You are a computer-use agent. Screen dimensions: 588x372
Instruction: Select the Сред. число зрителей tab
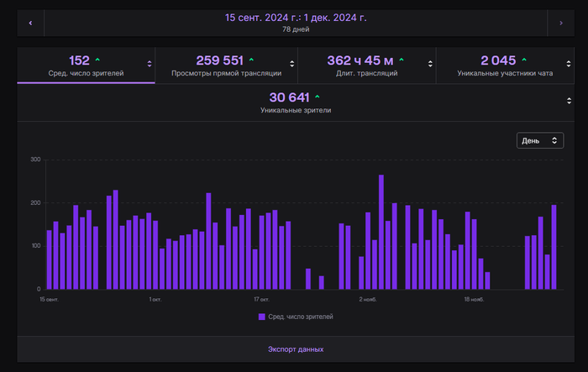click(x=86, y=65)
